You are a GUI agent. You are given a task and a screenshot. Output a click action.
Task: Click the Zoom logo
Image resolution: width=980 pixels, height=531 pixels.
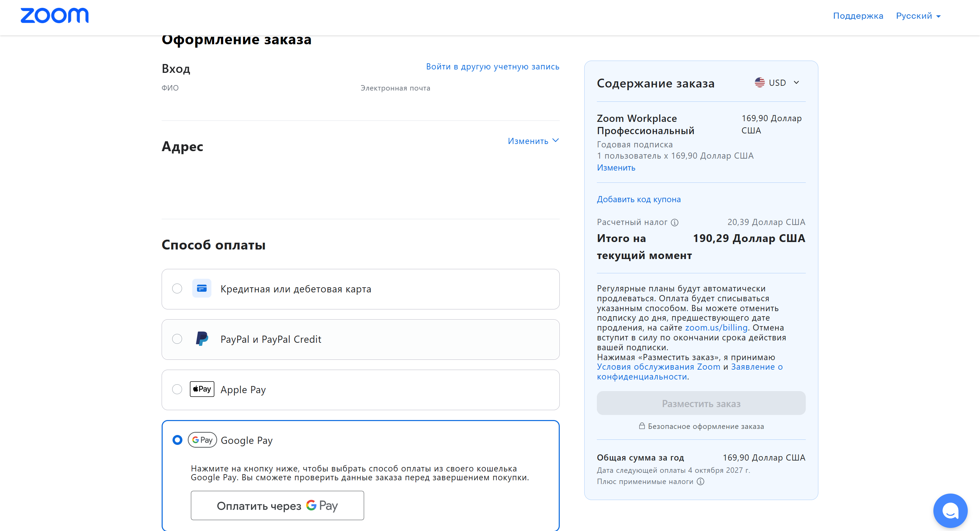[54, 16]
